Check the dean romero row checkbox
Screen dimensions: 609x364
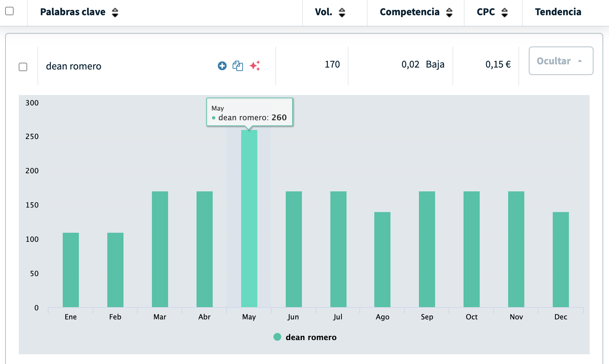pyautogui.click(x=23, y=67)
